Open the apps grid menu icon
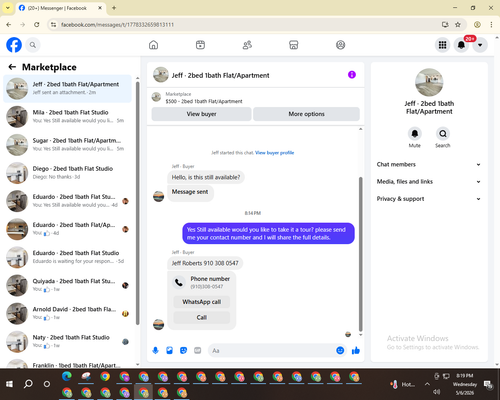500x400 pixels. [442, 45]
